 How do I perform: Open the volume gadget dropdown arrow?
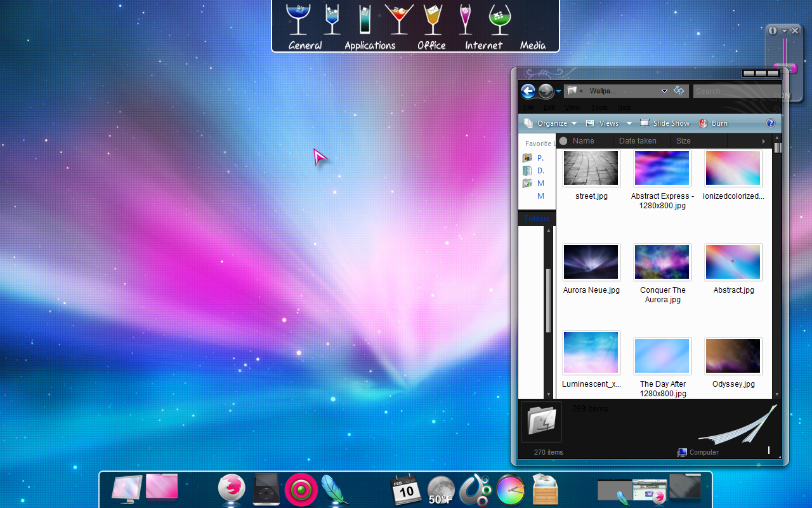(784, 30)
